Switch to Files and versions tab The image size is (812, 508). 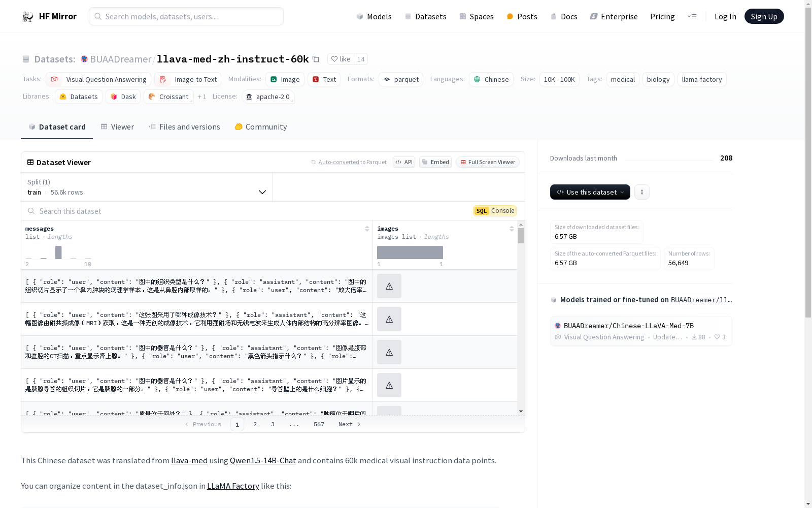(x=184, y=126)
